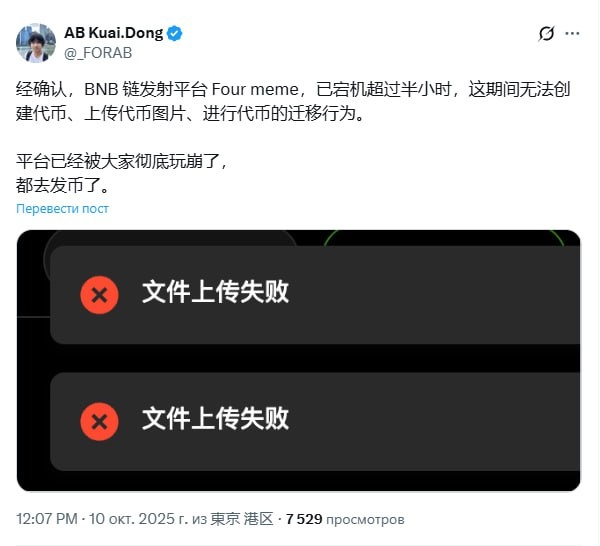600x546 pixels.
Task: Click the line 平台已经被大家彻底玩崩了
Action: [122, 161]
